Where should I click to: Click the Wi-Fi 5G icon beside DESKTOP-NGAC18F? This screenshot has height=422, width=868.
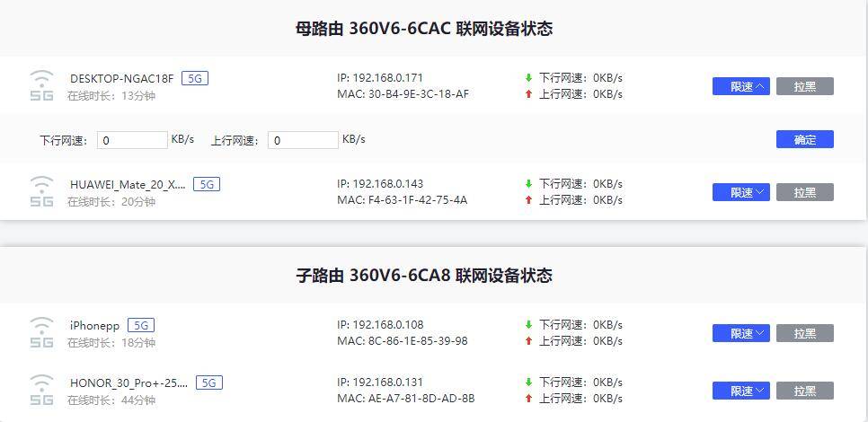click(x=41, y=85)
